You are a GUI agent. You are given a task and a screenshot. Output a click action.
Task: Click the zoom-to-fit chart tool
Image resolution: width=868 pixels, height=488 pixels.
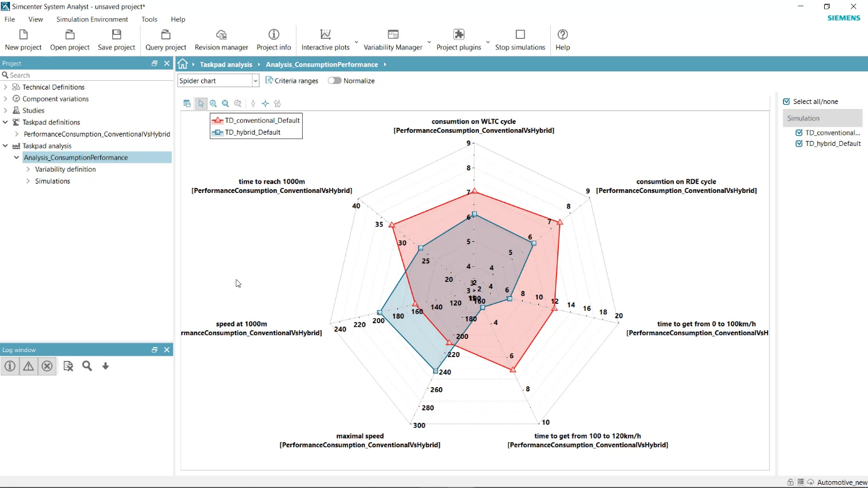(224, 103)
